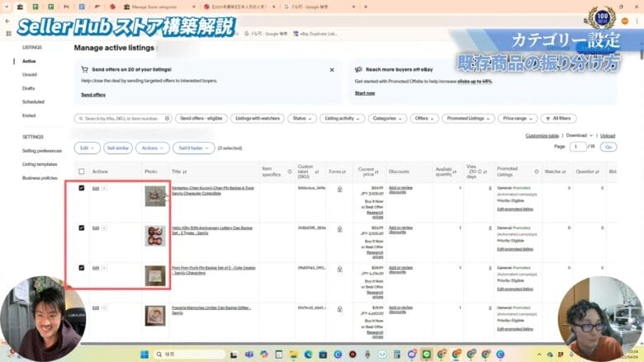
Task: Go back with the browser back arrow
Action: click(7, 21)
